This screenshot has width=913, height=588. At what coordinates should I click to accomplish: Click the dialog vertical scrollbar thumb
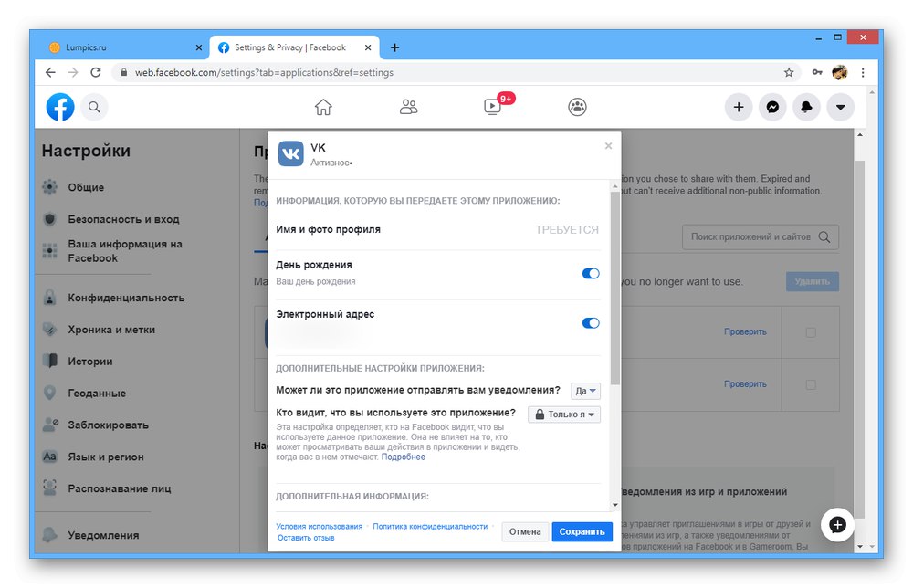614,289
